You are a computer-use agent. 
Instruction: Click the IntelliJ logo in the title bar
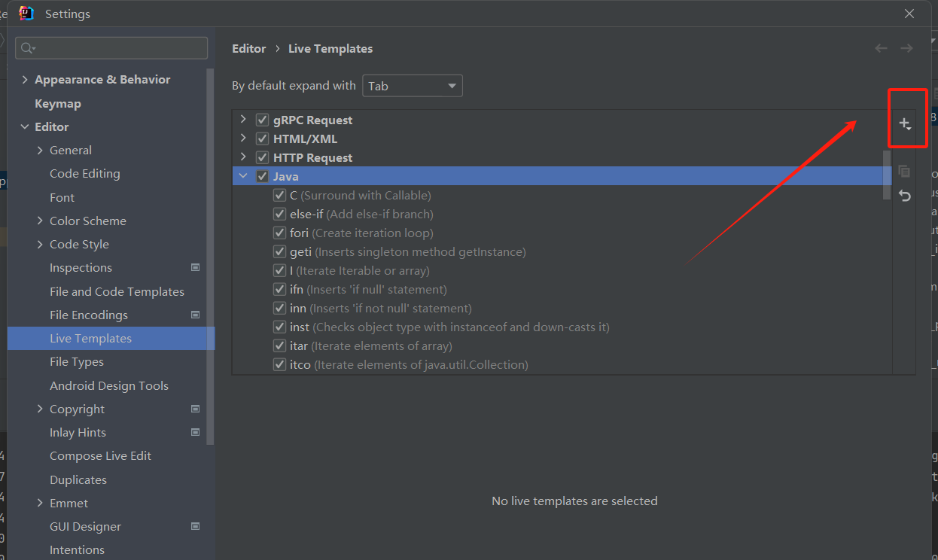[26, 14]
